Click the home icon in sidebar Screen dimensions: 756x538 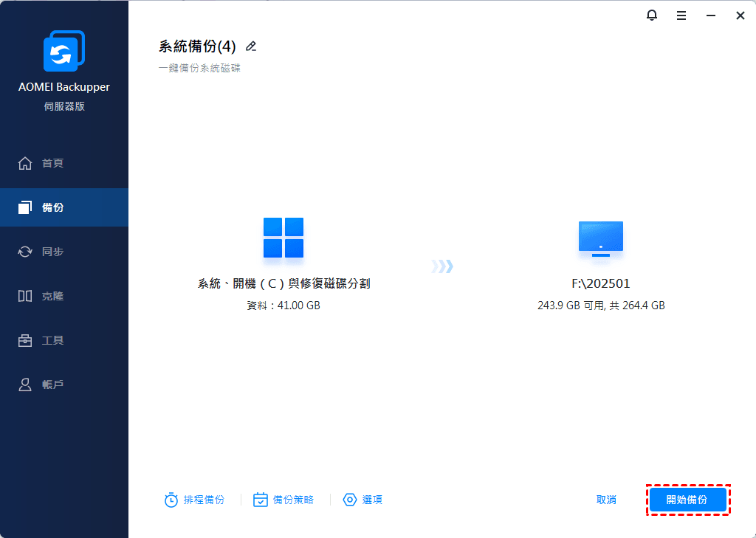pos(25,163)
